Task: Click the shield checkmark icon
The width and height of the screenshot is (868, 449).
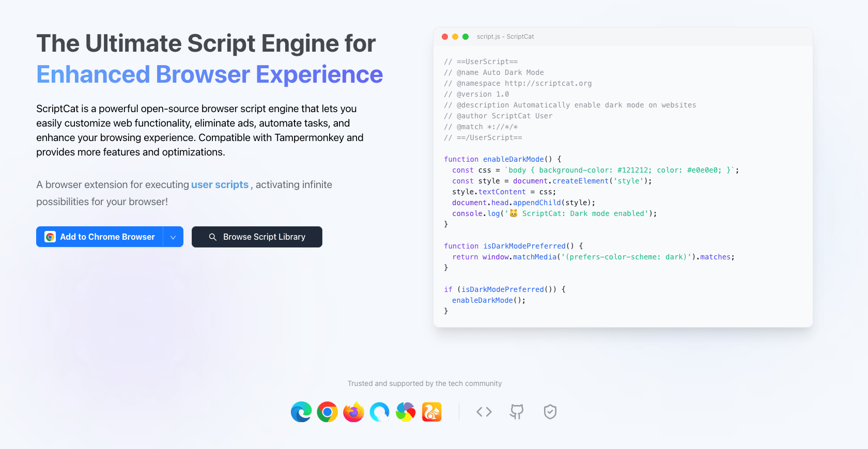Action: click(x=550, y=412)
